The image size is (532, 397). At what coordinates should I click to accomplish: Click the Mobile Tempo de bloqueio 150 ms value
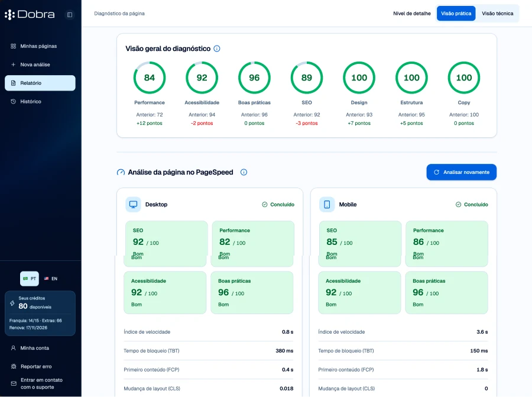point(479,351)
